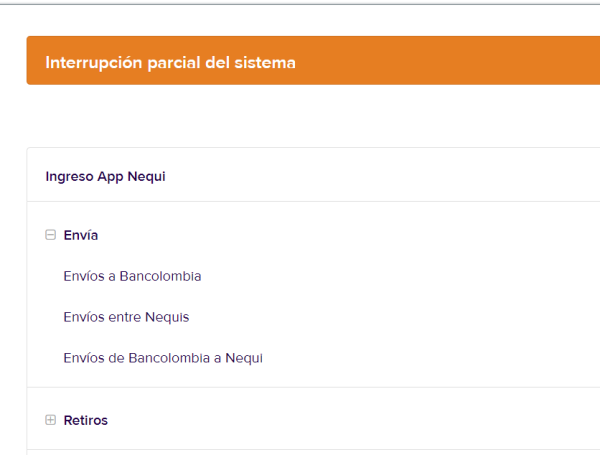Viewport: 600px width, 455px height.
Task: Select Ingreso App Nequi component
Action: point(105,176)
